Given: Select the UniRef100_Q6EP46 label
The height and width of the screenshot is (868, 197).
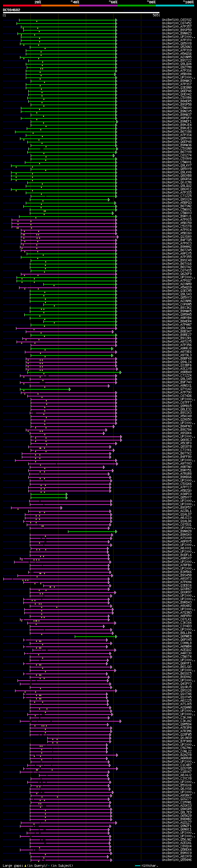Looking at the screenshot, I should tap(177, 91).
